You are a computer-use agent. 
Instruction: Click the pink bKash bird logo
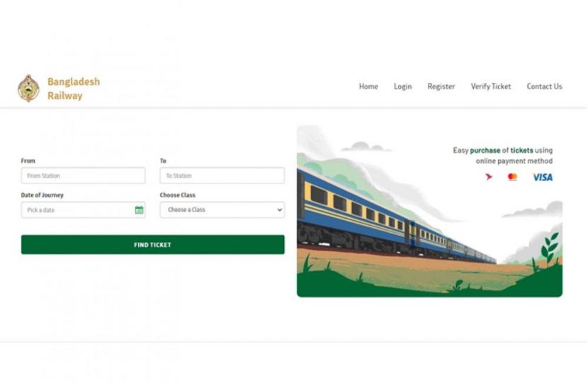point(488,177)
